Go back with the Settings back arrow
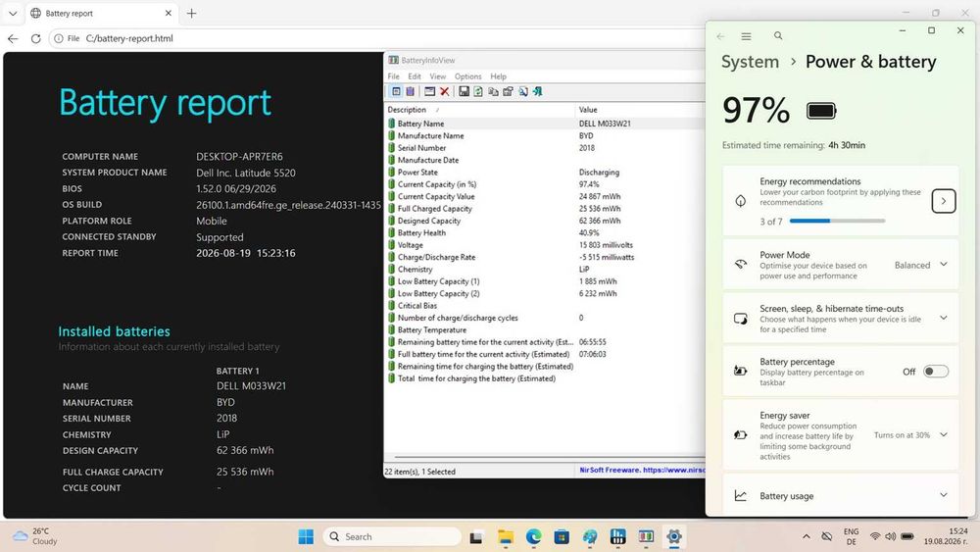Screen dimensions: 980x552 [x=720, y=36]
